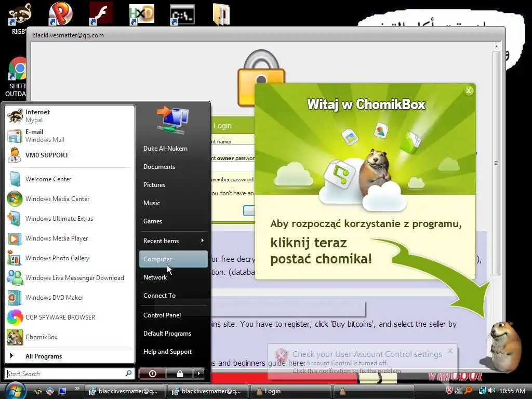Open the red P desktop shortcut
Screen dimensions: 532x399
click(x=60, y=14)
